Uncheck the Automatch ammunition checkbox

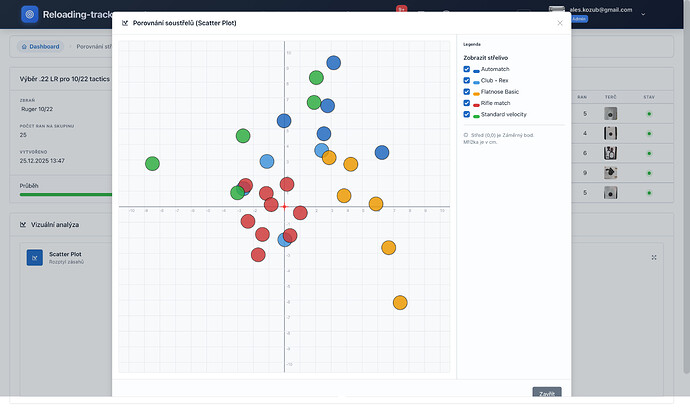click(467, 70)
